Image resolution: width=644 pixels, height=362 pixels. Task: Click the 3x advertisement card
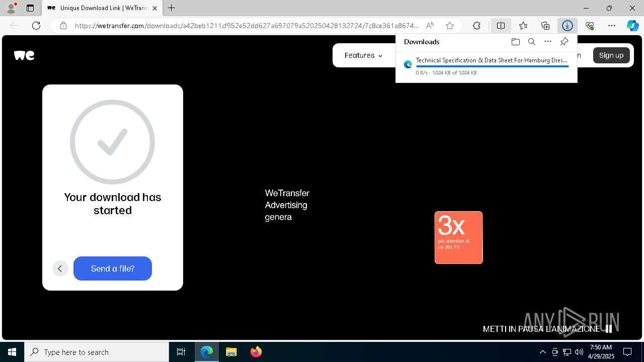[458, 237]
